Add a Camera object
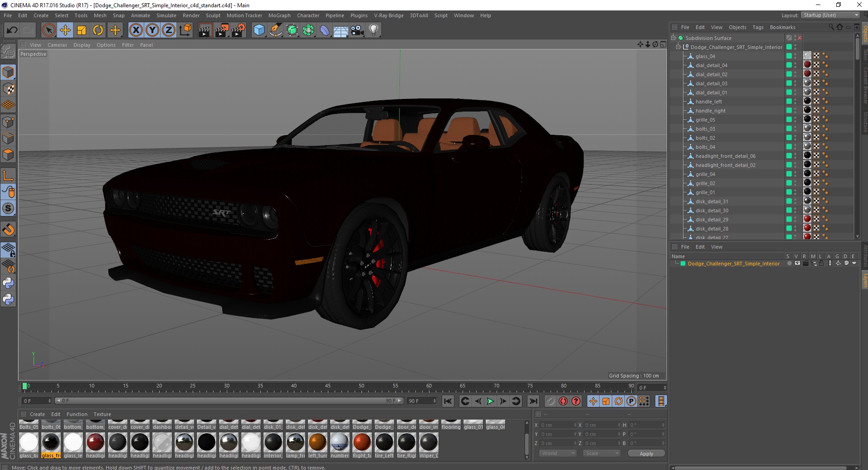The width and height of the screenshot is (868, 470). [357, 30]
